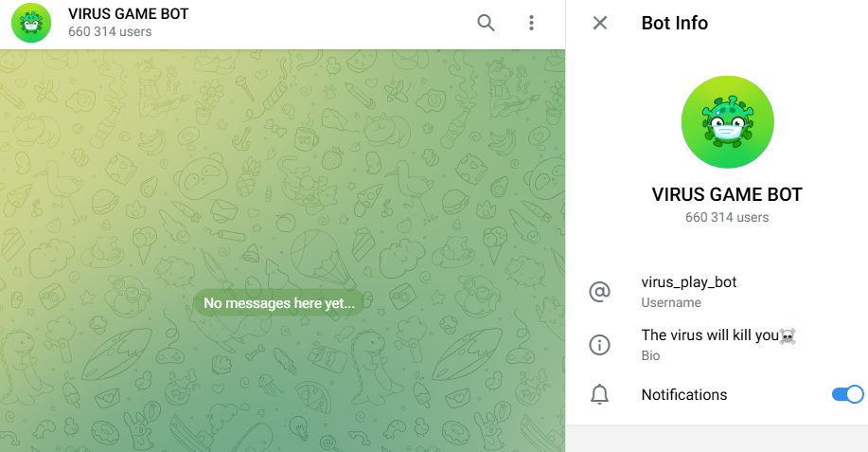Close the Bot Info panel

pos(600,23)
